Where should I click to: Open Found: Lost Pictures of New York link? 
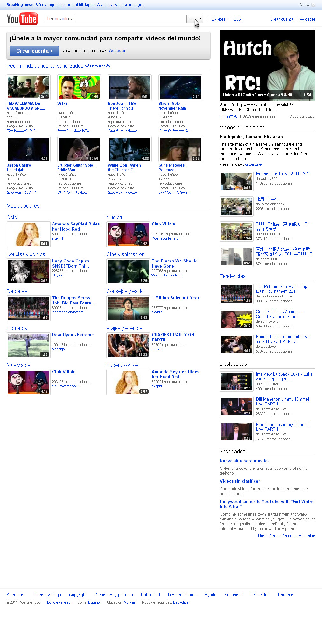[x=282, y=339]
